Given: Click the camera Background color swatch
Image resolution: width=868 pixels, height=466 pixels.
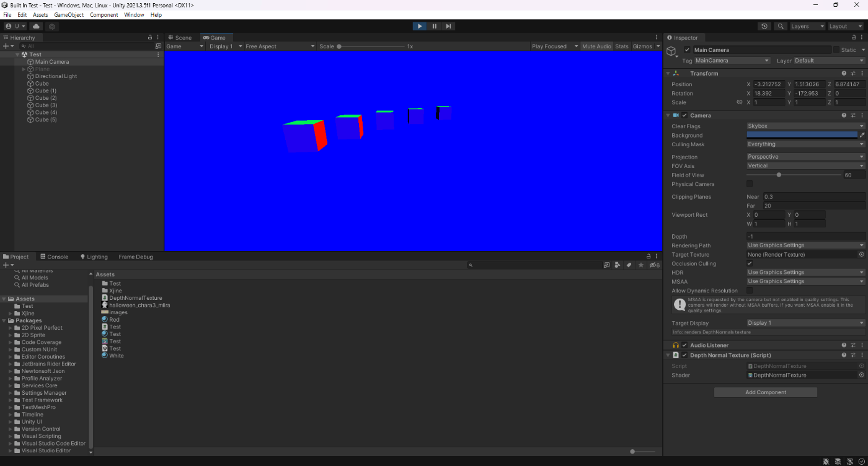Looking at the screenshot, I should pos(802,134).
